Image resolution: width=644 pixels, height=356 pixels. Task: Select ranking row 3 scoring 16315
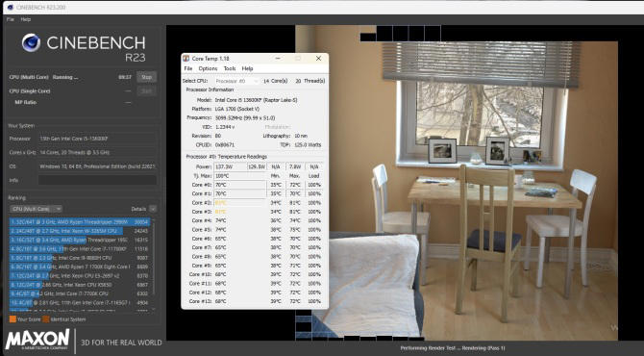(80, 241)
